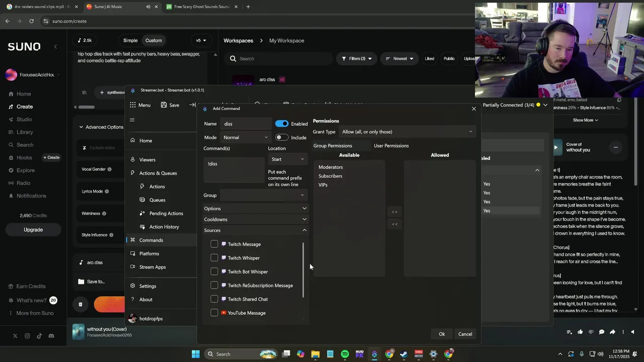644x362 pixels.
Task: Select Custom mode in Suno
Action: [x=153, y=40]
